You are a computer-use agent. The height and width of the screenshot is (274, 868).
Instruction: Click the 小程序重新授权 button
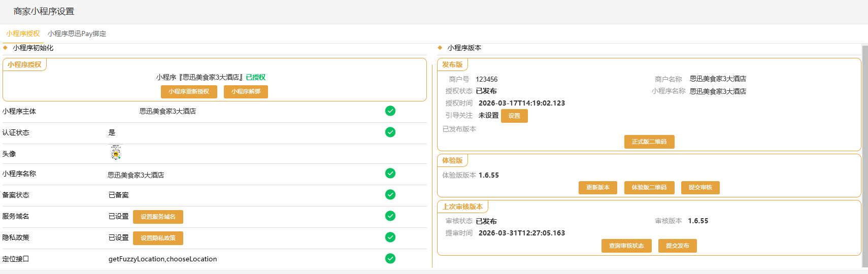pos(189,92)
